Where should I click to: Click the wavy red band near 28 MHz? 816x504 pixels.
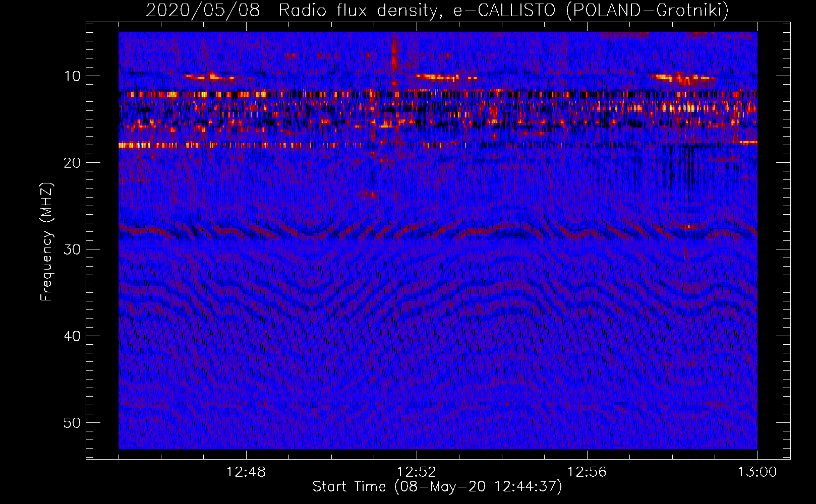[x=438, y=232]
